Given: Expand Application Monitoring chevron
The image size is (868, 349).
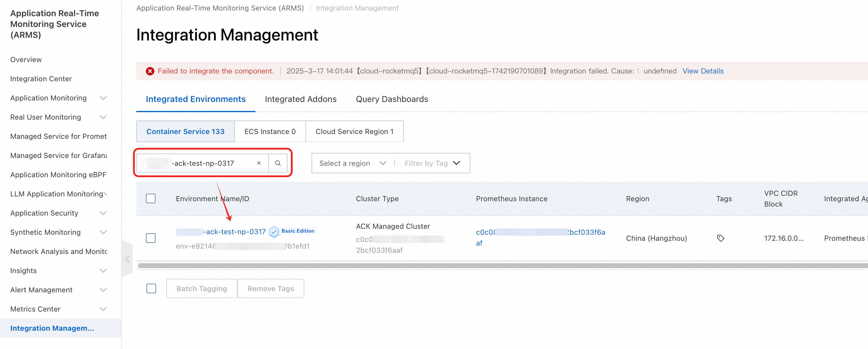Looking at the screenshot, I should coord(104,98).
